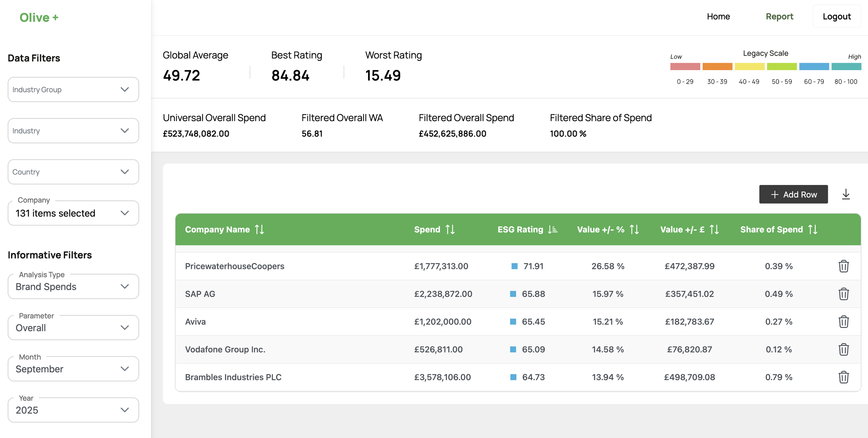Click trash icon for SAP AG

tap(843, 294)
